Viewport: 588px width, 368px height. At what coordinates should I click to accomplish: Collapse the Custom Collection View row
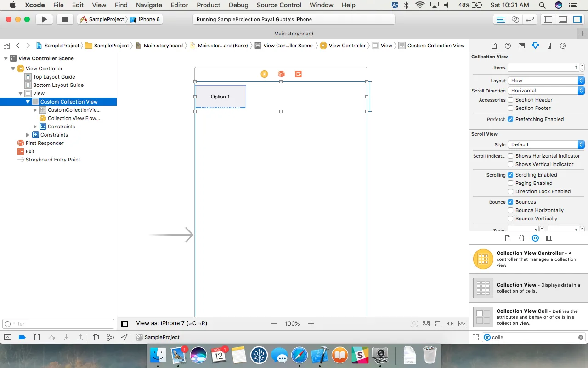coord(28,102)
